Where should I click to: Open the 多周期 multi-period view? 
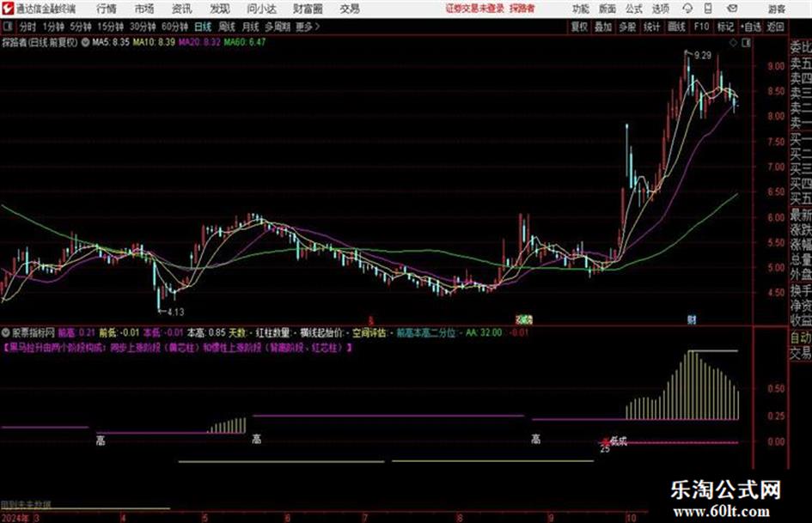277,27
